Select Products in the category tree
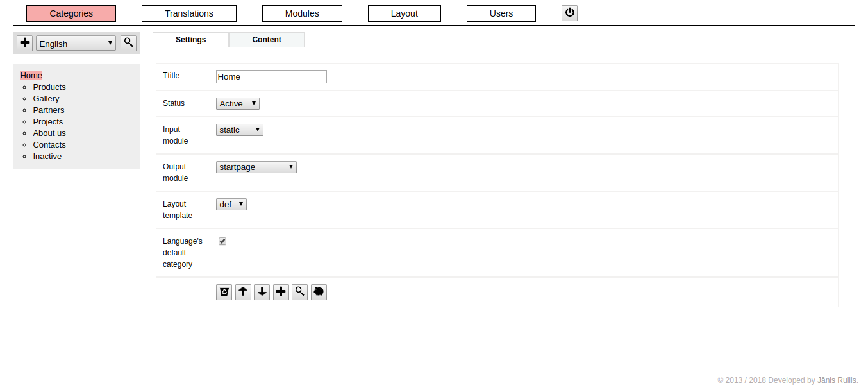Viewport: 868px width, 390px height. click(49, 87)
